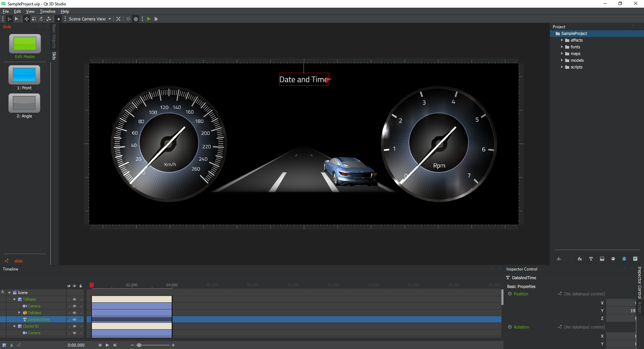This screenshot has width=644, height=349.
Task: Filter project by 3D models cube icon
Action: tap(624, 259)
